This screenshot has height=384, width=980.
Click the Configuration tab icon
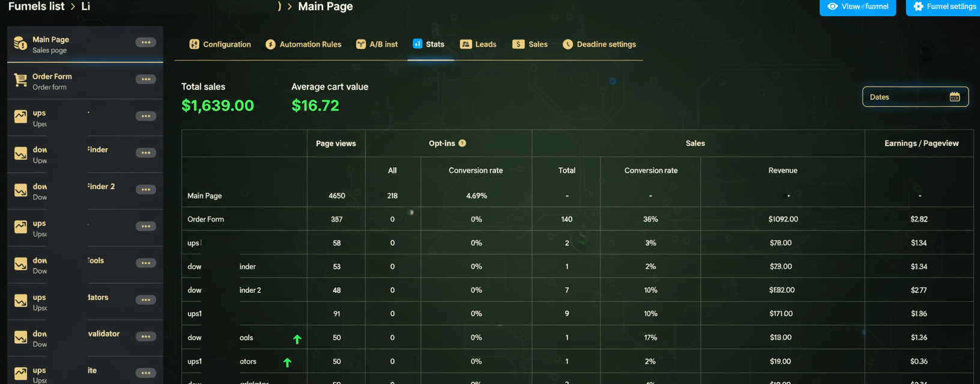tap(194, 44)
